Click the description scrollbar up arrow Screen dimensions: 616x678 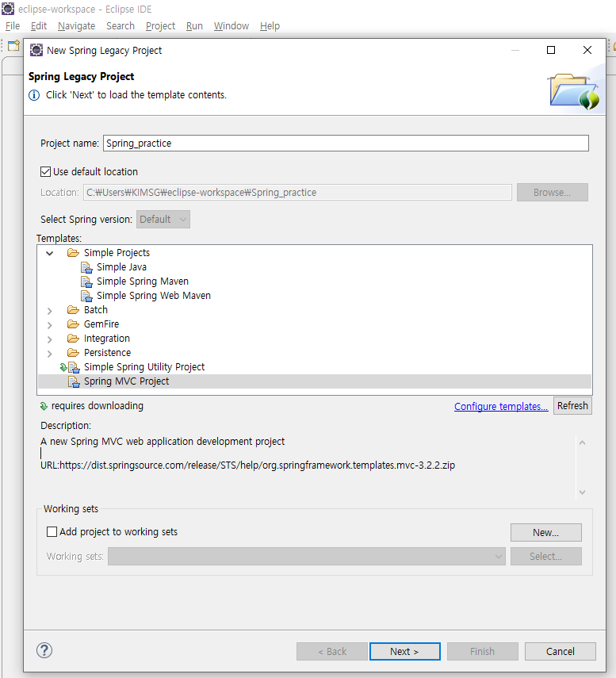582,442
